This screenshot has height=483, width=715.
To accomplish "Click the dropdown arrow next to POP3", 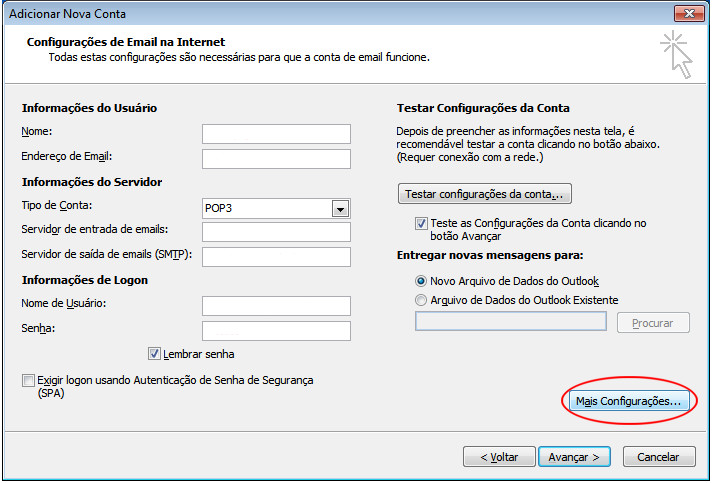I will [340, 209].
